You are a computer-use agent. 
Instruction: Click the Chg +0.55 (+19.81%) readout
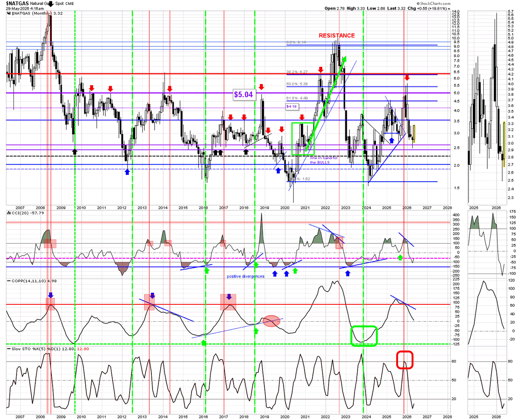(429, 8)
